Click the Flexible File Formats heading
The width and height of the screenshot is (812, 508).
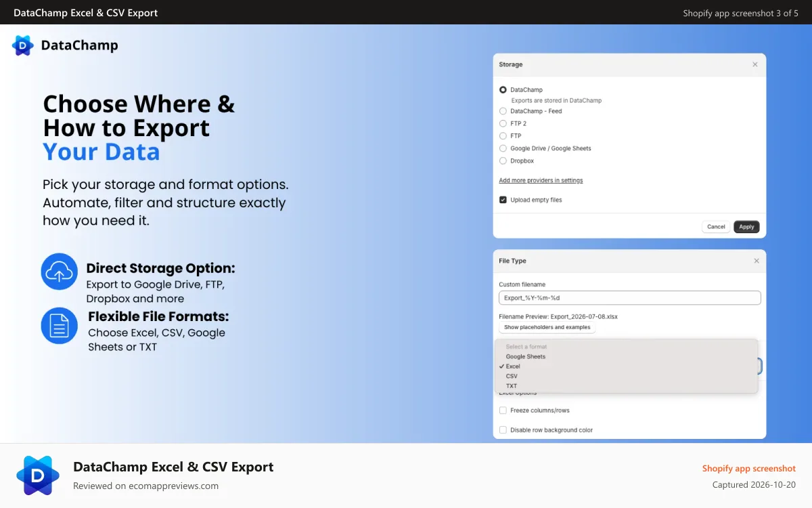tap(158, 316)
